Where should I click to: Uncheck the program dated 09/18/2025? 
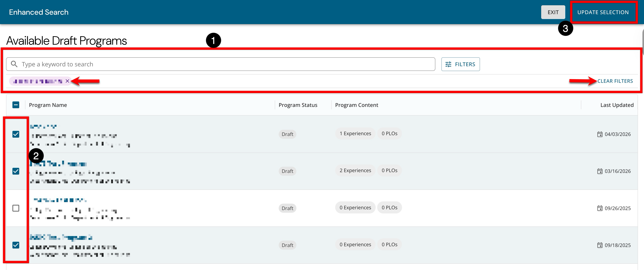(x=16, y=245)
